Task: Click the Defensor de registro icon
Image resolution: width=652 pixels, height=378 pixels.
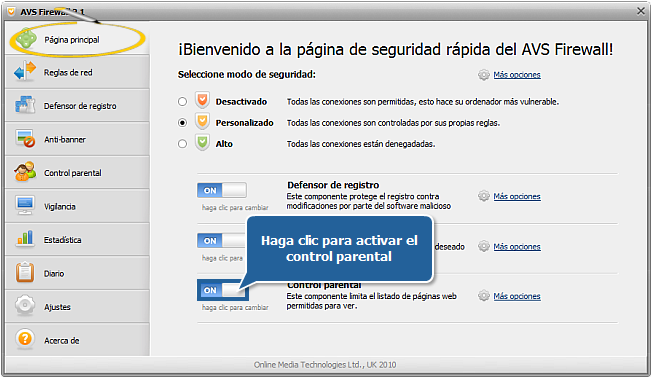Action: 25,105
